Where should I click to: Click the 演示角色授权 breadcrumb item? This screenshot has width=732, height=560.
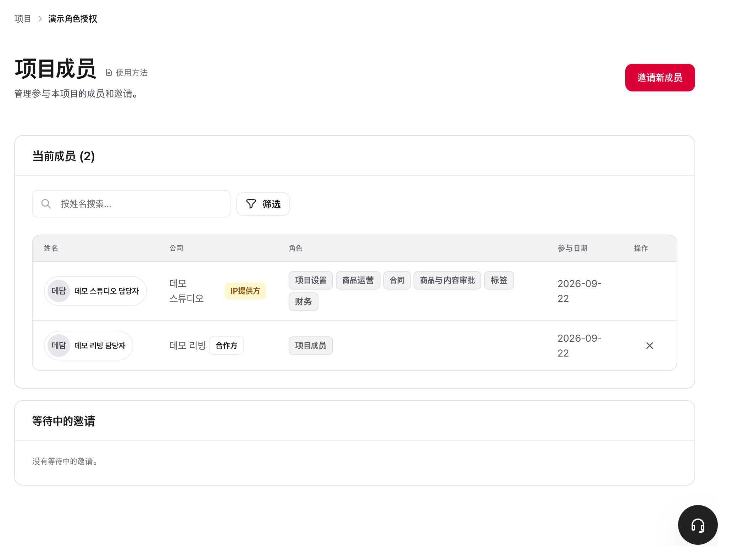pos(73,19)
